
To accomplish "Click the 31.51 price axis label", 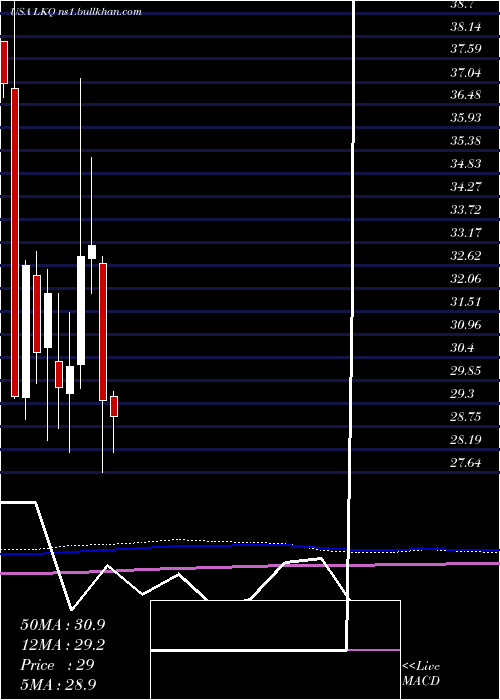I will [x=466, y=302].
